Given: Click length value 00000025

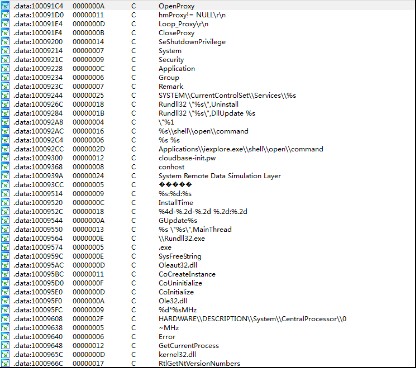Looking at the screenshot, I should pos(88,95).
